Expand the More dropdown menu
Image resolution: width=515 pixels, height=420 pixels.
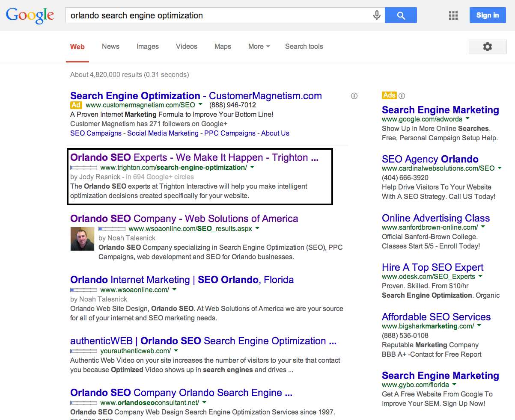(x=259, y=46)
